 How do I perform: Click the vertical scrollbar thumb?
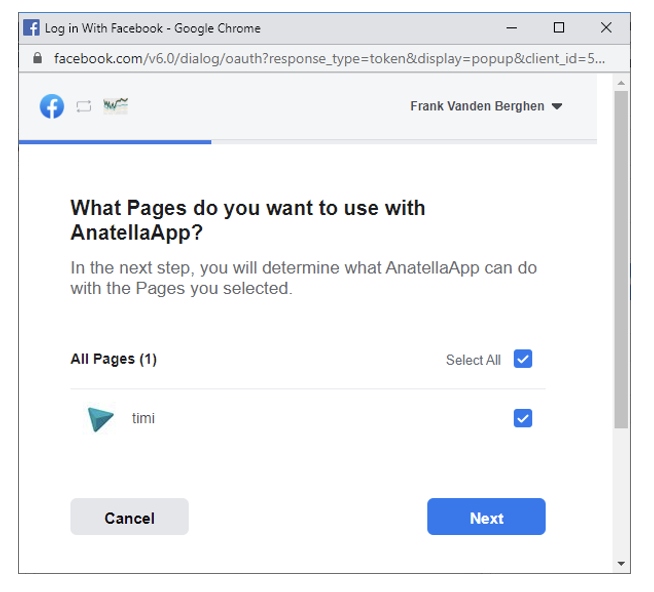pos(621,260)
